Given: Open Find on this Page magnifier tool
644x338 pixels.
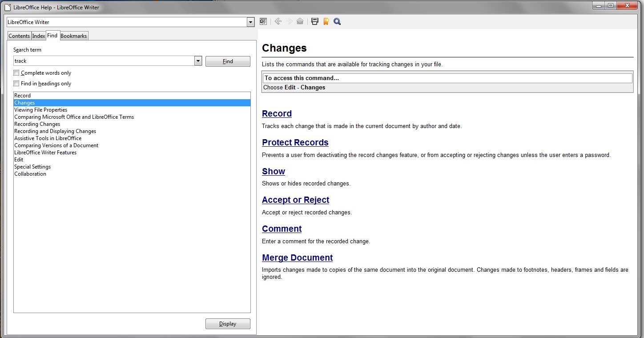Looking at the screenshot, I should click(x=337, y=21).
